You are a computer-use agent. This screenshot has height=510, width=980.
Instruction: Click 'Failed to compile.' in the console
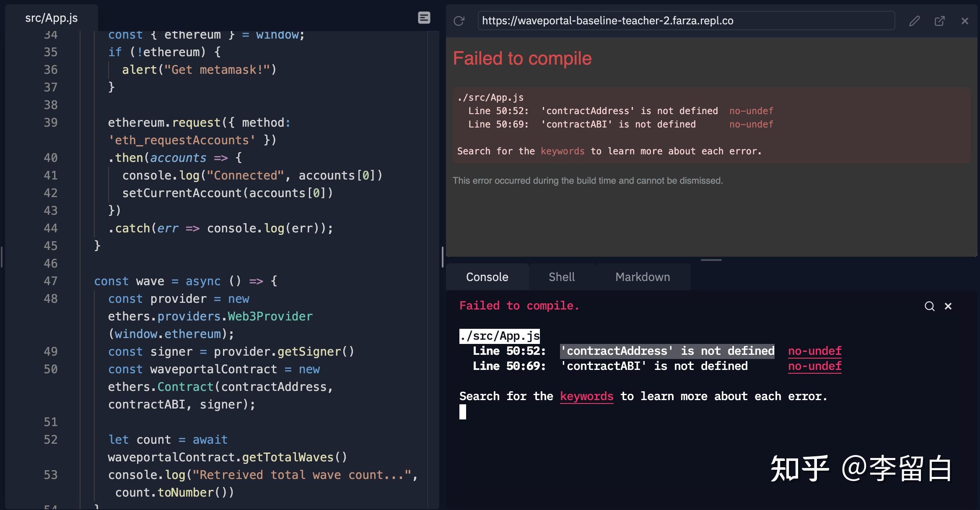tap(519, 306)
